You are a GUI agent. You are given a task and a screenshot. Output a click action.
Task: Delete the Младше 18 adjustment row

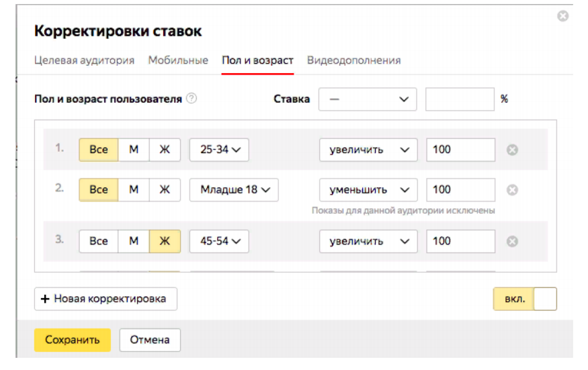[512, 190]
